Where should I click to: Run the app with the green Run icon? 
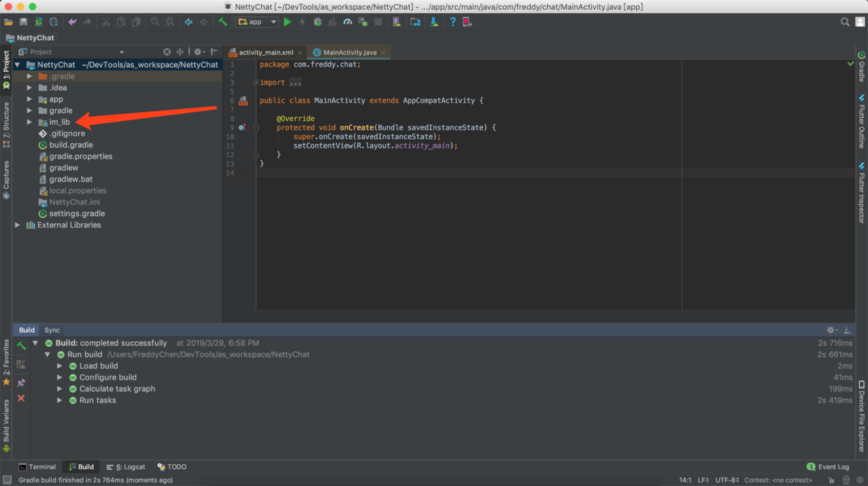287,22
